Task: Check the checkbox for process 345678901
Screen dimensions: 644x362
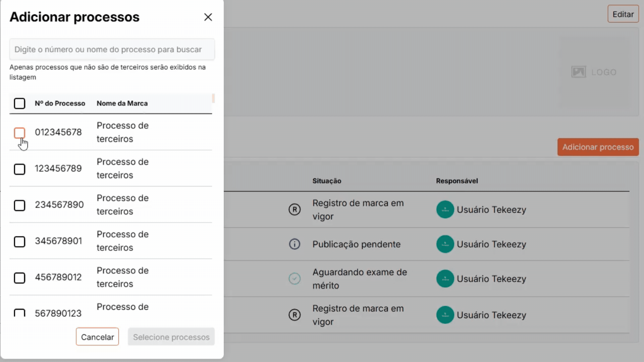Action: [x=19, y=242]
